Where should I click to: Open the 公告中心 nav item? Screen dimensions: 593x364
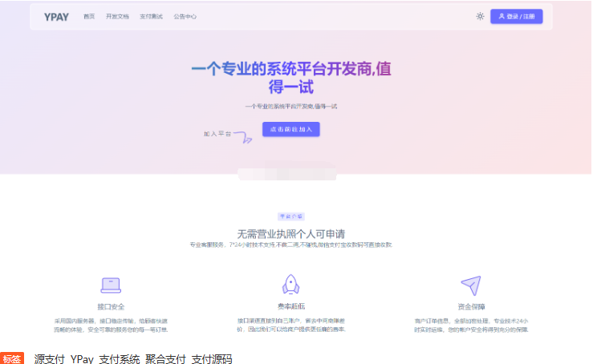pos(185,17)
